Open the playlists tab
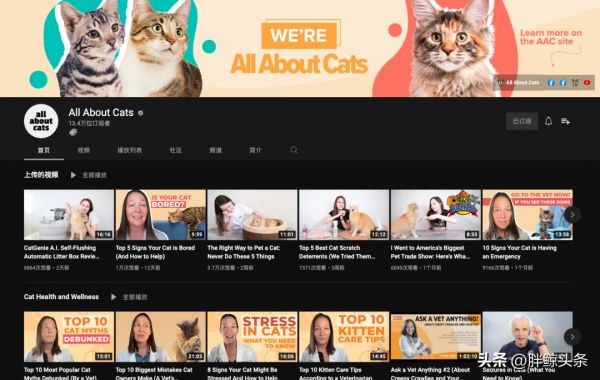Screen dimensions: 600x380 pos(129,150)
